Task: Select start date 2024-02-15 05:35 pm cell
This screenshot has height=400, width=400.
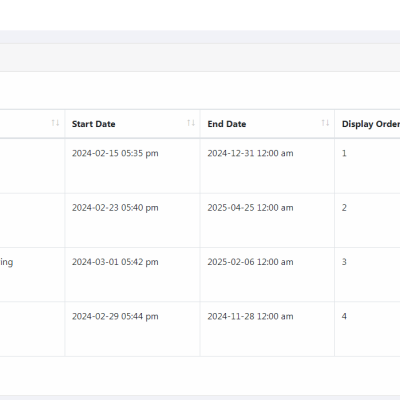Action: point(115,153)
